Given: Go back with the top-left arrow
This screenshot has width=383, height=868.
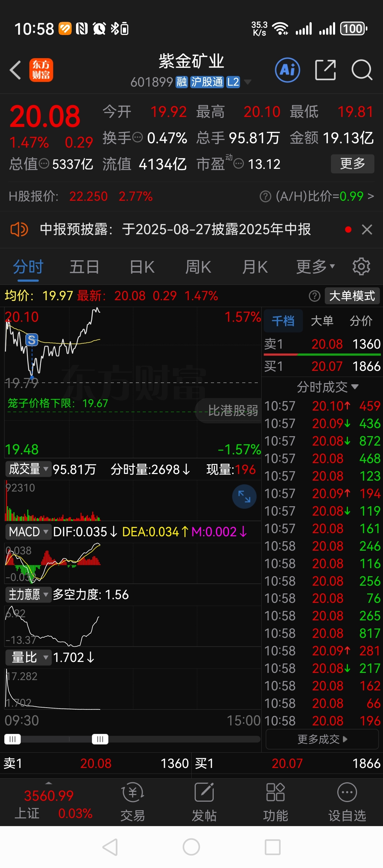Looking at the screenshot, I should click(x=15, y=70).
